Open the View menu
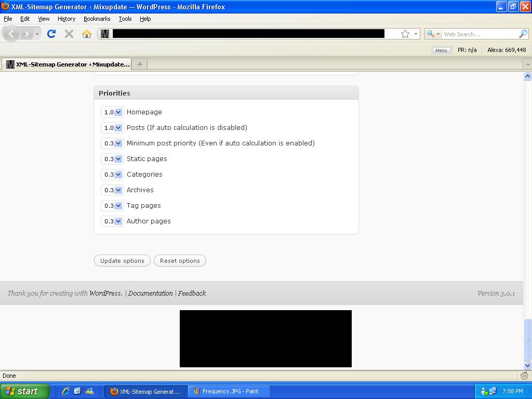The height and width of the screenshot is (399, 532). pyautogui.click(x=44, y=19)
